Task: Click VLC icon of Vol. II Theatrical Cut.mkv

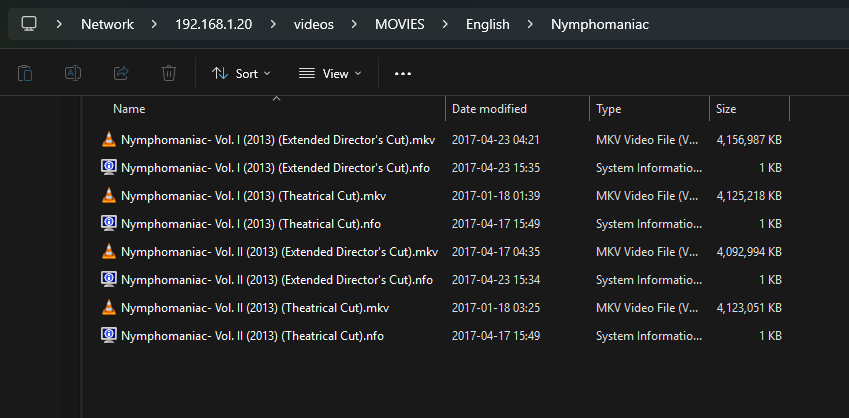Action: tap(109, 308)
